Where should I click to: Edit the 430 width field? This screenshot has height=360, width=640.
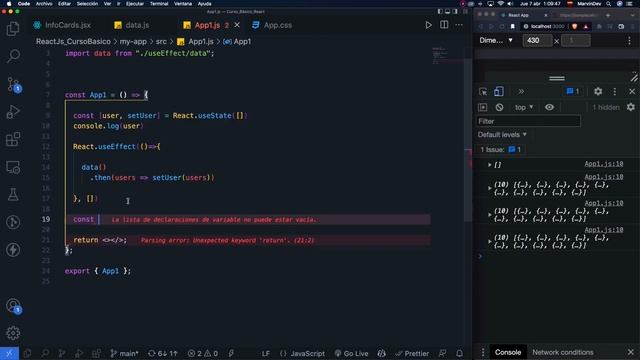point(537,40)
